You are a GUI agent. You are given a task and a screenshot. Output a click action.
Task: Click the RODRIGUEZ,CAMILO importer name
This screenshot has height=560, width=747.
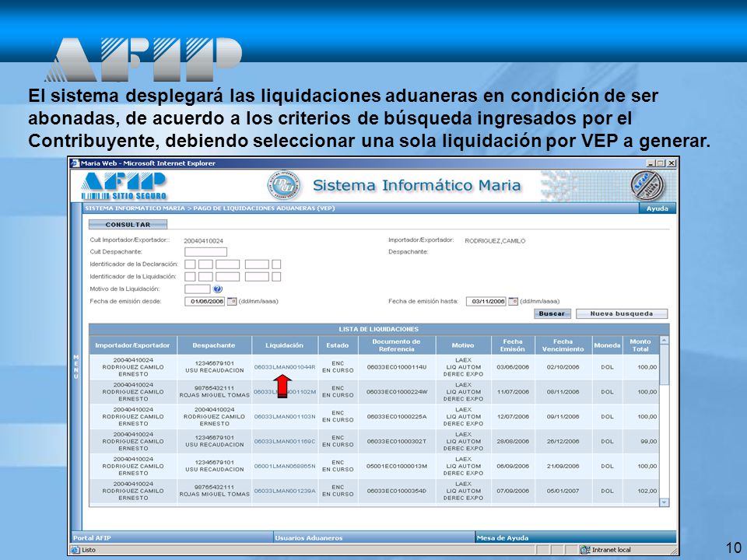(x=495, y=241)
